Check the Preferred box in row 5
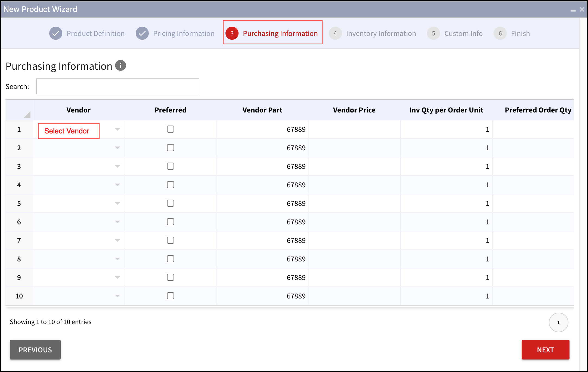 [171, 203]
